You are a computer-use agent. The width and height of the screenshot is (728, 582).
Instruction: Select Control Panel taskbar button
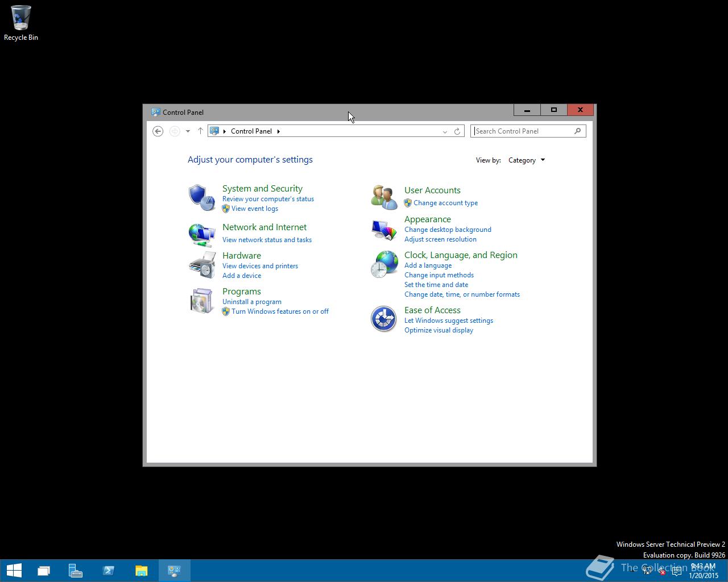(x=174, y=571)
